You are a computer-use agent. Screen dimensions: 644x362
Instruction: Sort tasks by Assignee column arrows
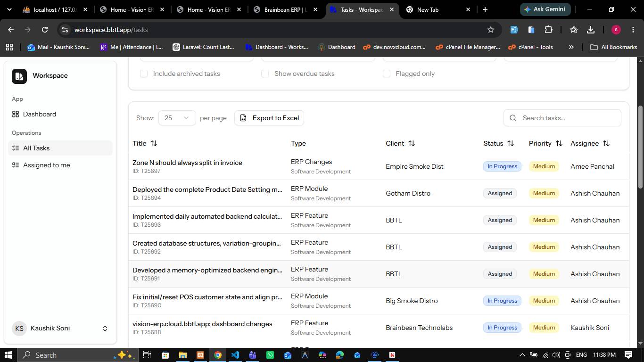point(606,143)
